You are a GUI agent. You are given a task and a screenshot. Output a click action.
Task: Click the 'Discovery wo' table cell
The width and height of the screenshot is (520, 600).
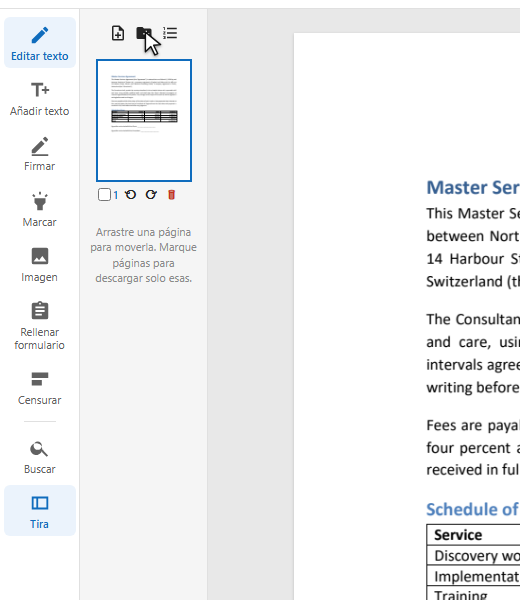coord(474,555)
